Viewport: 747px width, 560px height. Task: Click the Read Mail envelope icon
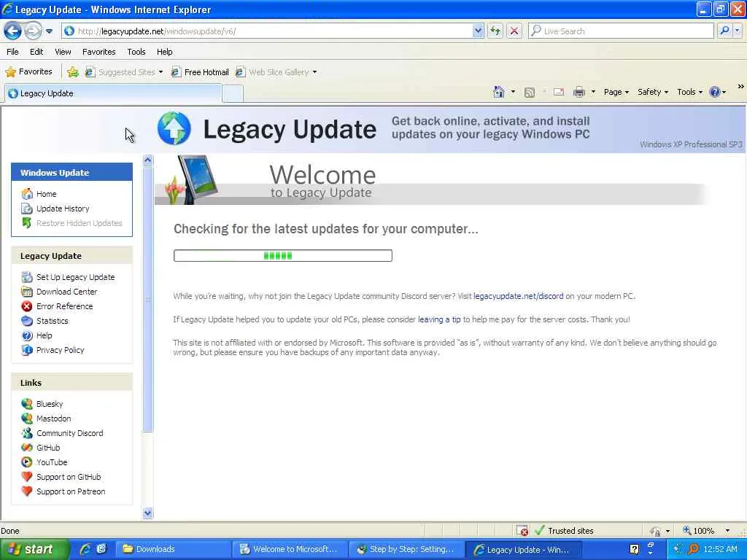pyautogui.click(x=559, y=92)
